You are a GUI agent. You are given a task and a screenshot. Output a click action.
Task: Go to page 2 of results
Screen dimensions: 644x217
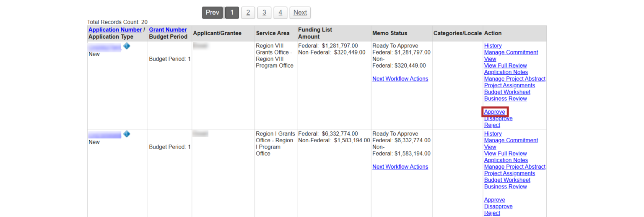[248, 13]
